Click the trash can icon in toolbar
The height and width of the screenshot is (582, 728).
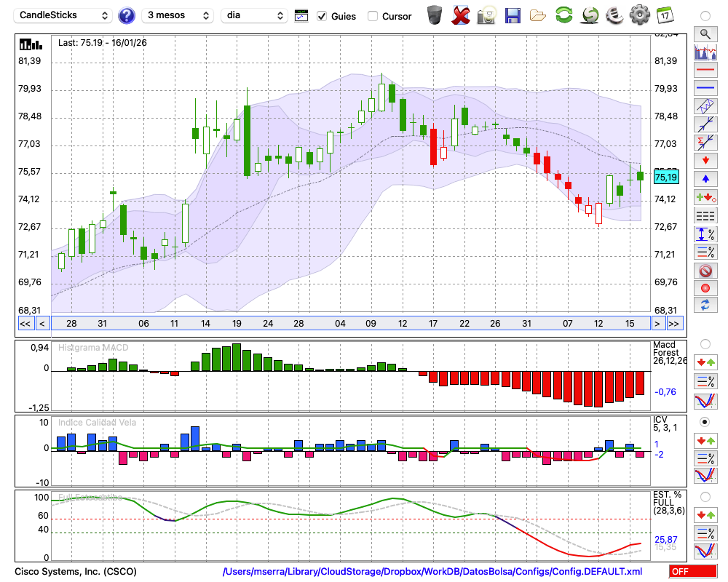[x=435, y=15]
